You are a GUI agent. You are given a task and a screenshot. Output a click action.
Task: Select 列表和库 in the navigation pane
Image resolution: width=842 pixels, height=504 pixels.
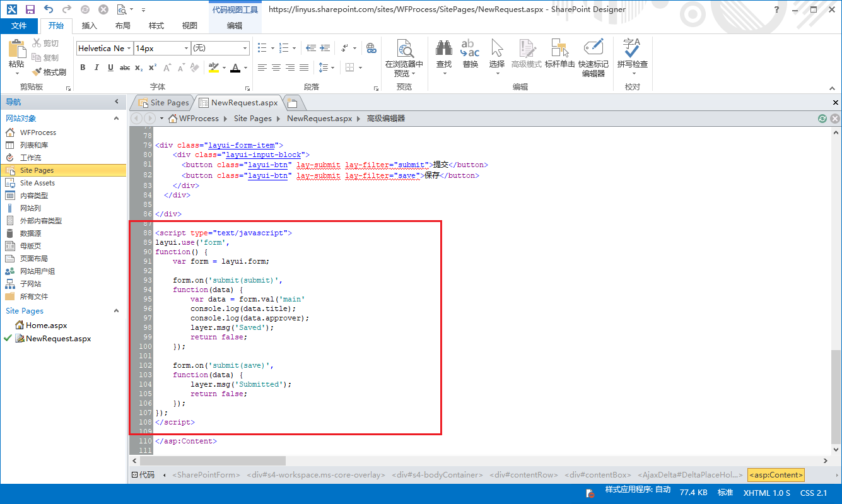click(x=34, y=145)
